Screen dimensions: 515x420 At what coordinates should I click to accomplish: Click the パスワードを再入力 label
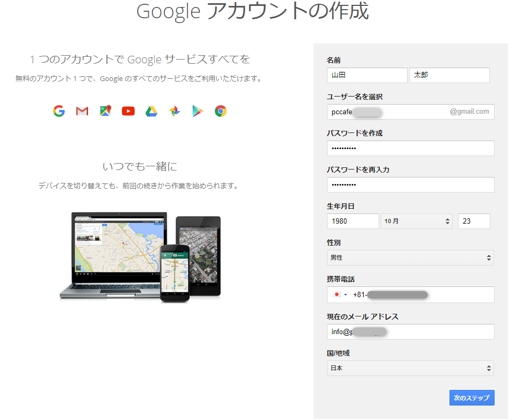(x=358, y=170)
